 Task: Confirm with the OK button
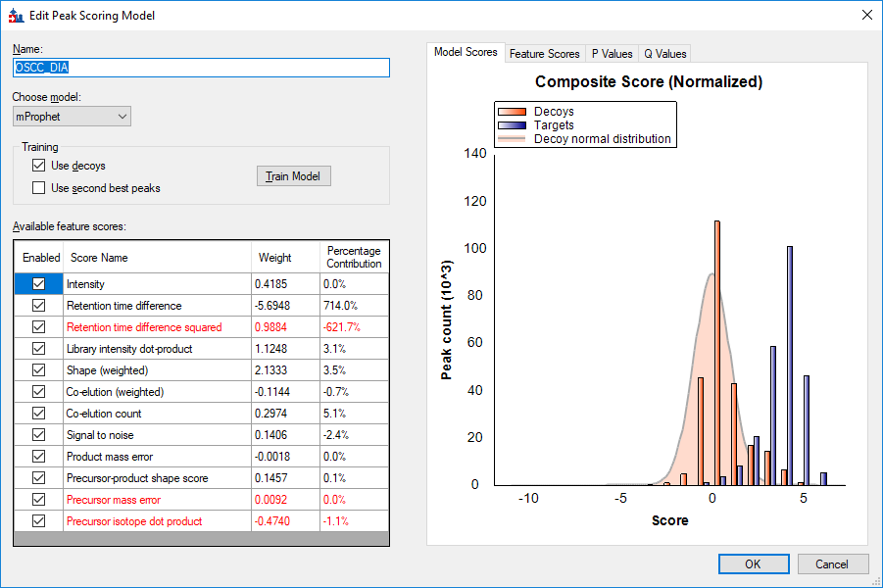pos(753,564)
